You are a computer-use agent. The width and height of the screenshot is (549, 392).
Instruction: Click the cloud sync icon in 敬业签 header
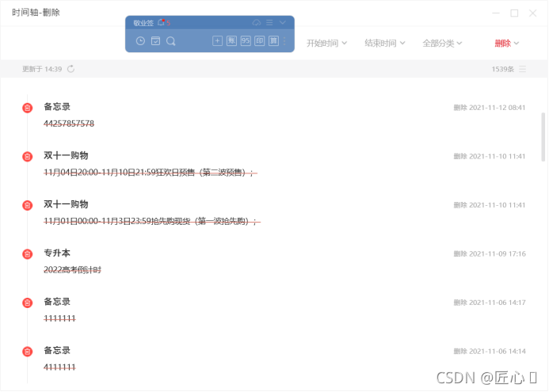point(257,23)
